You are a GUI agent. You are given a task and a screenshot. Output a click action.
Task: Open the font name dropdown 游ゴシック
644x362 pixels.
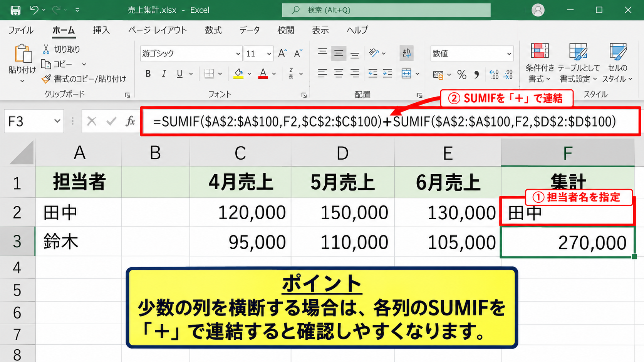point(238,53)
